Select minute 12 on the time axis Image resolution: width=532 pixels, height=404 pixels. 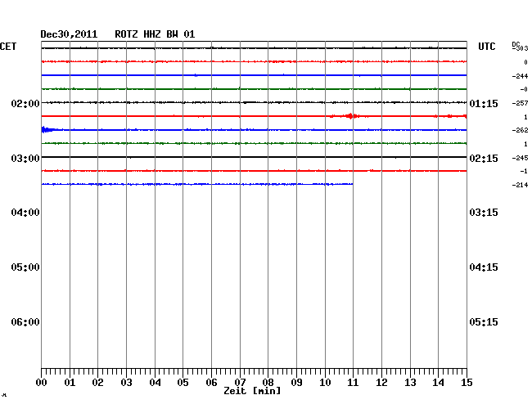click(x=381, y=383)
